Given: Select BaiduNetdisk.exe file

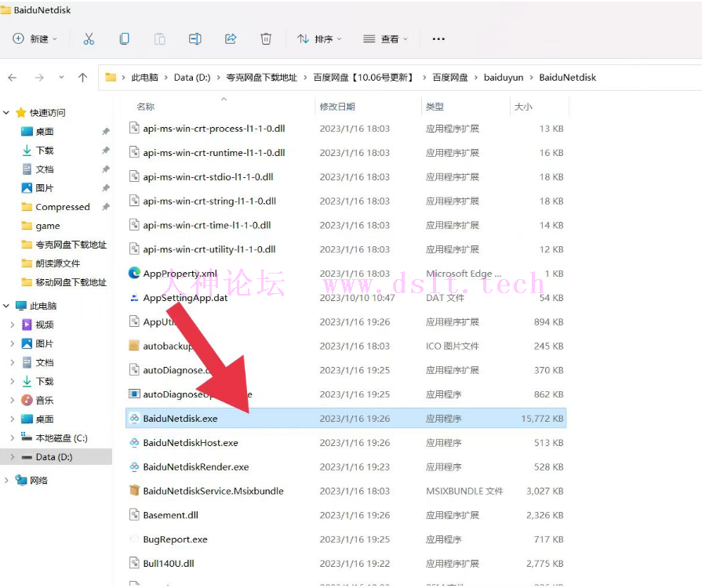Looking at the screenshot, I should click(346, 419).
